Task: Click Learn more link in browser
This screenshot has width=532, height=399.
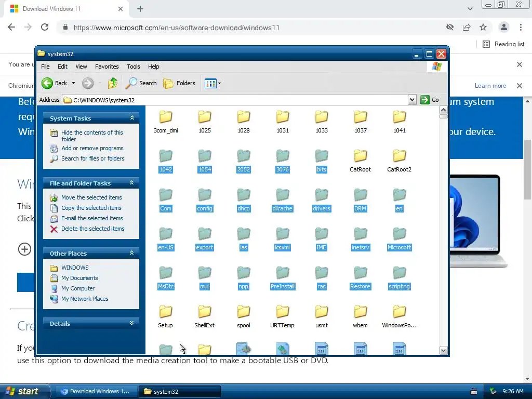Action: pyautogui.click(x=490, y=86)
